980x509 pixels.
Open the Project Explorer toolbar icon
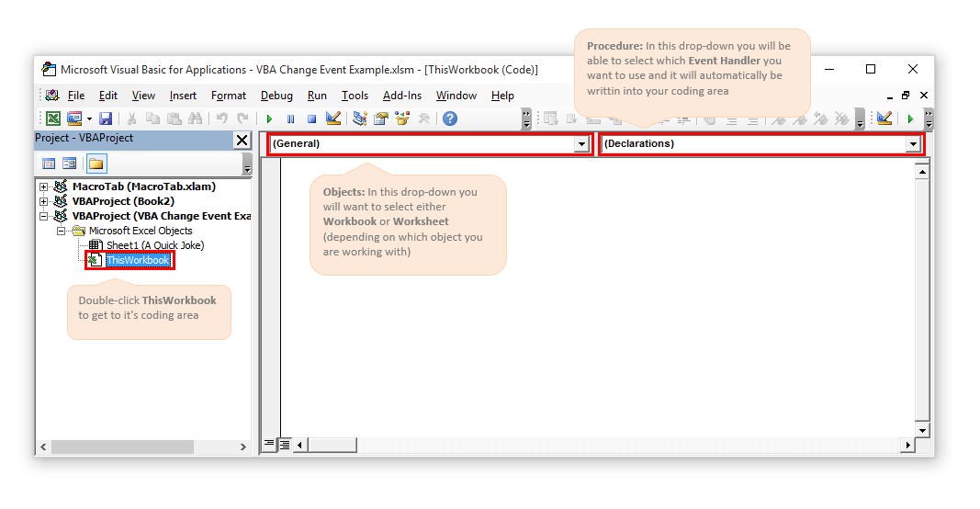click(x=359, y=119)
